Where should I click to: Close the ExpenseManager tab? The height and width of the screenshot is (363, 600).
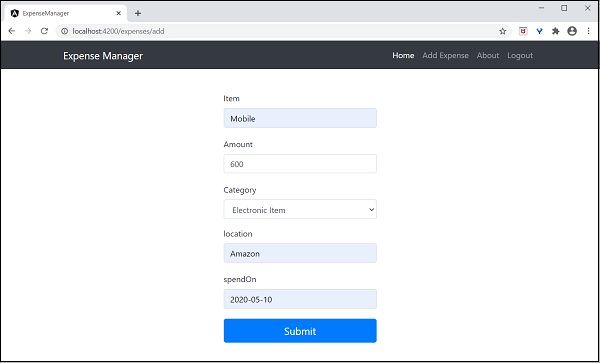(119, 13)
